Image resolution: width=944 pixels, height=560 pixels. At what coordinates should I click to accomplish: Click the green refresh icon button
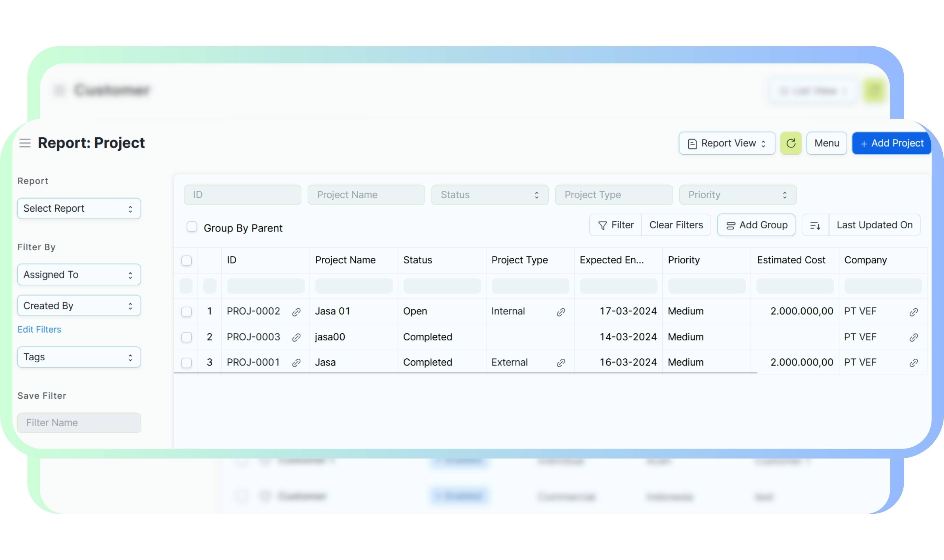(790, 143)
